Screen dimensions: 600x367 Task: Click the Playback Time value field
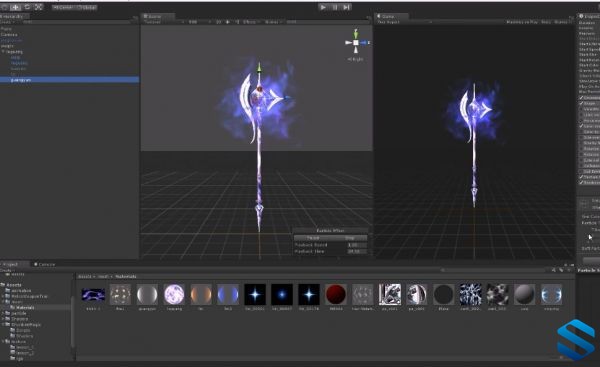click(x=357, y=251)
